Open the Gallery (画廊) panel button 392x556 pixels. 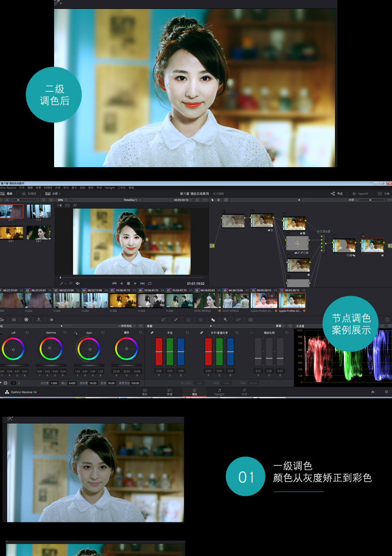pos(6,193)
